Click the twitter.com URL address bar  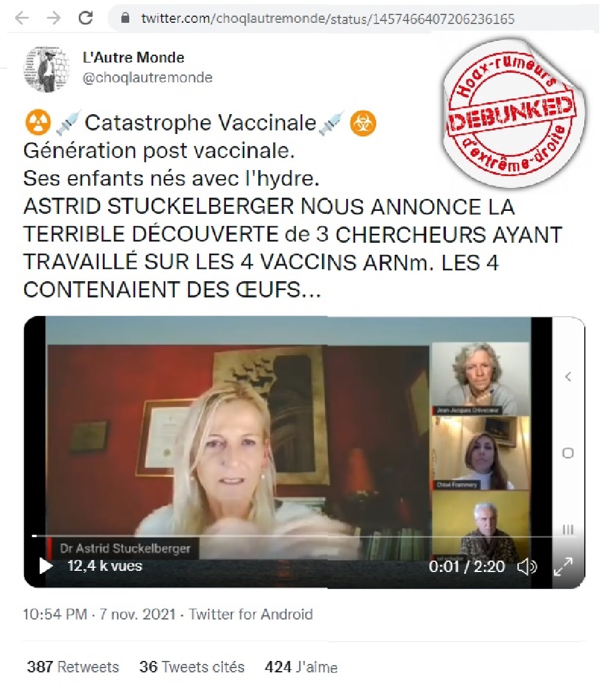click(353, 18)
